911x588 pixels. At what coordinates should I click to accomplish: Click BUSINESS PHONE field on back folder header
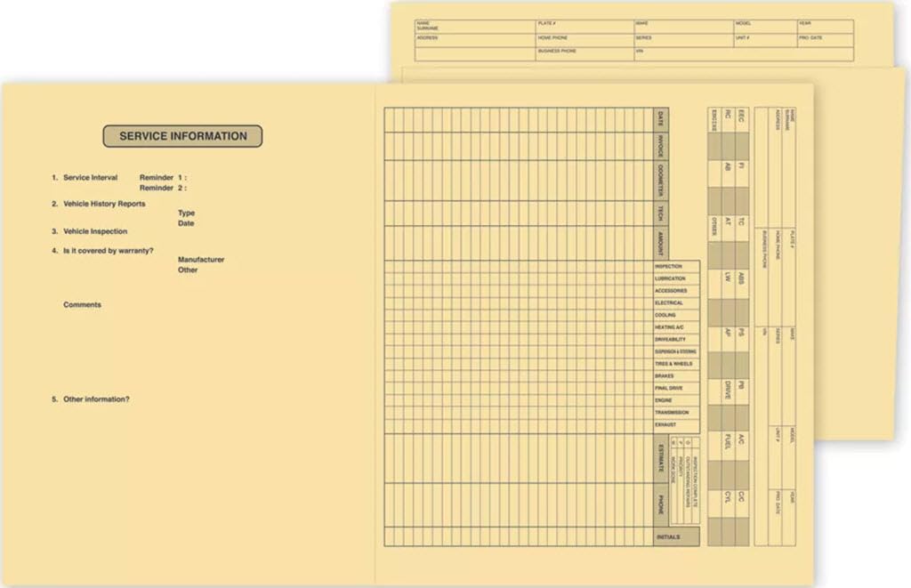pyautogui.click(x=584, y=54)
